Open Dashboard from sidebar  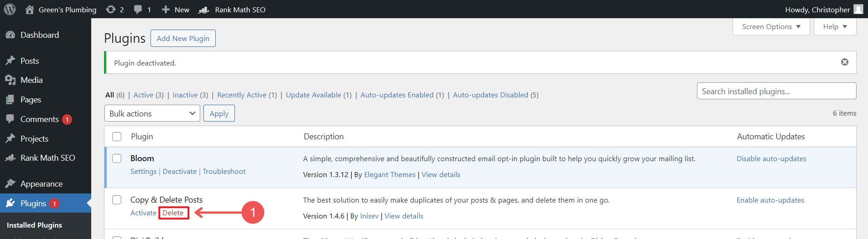pyautogui.click(x=39, y=35)
